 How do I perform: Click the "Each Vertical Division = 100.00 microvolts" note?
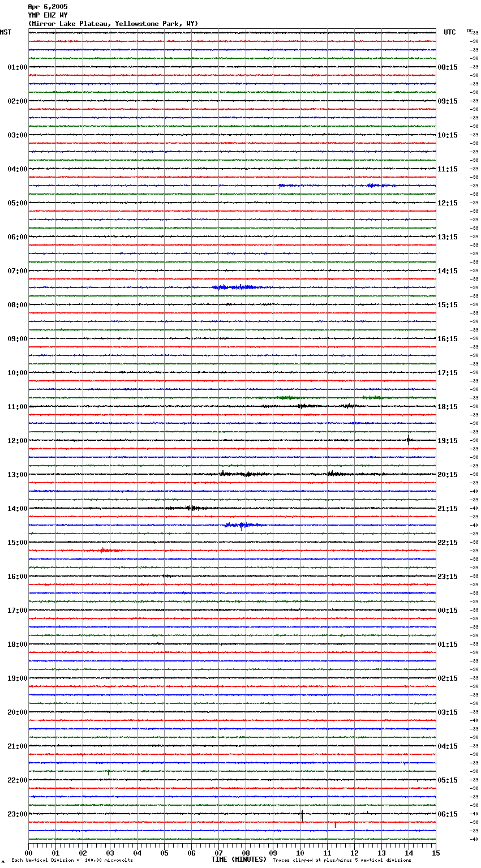point(72,861)
